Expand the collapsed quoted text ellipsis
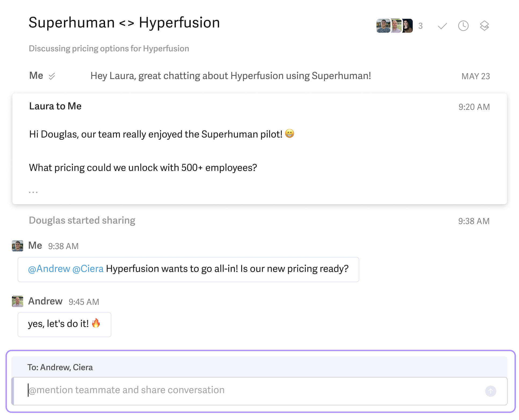Screen dimensions: 519x420 pos(33,192)
